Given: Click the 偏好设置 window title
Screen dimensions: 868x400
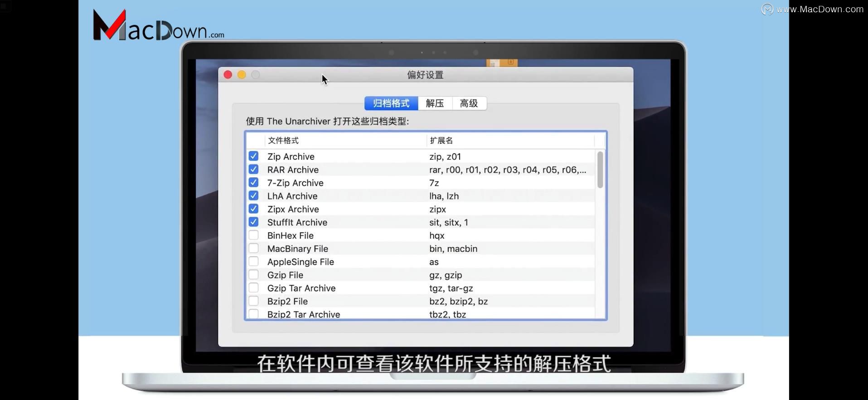Looking at the screenshot, I should 425,75.
